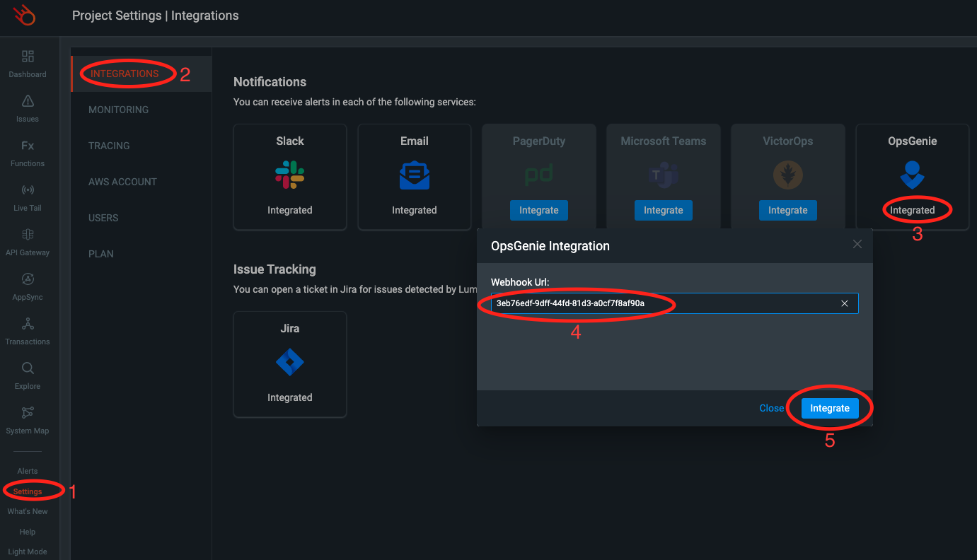977x560 pixels.
Task: Open the AppSync icon
Action: (28, 279)
